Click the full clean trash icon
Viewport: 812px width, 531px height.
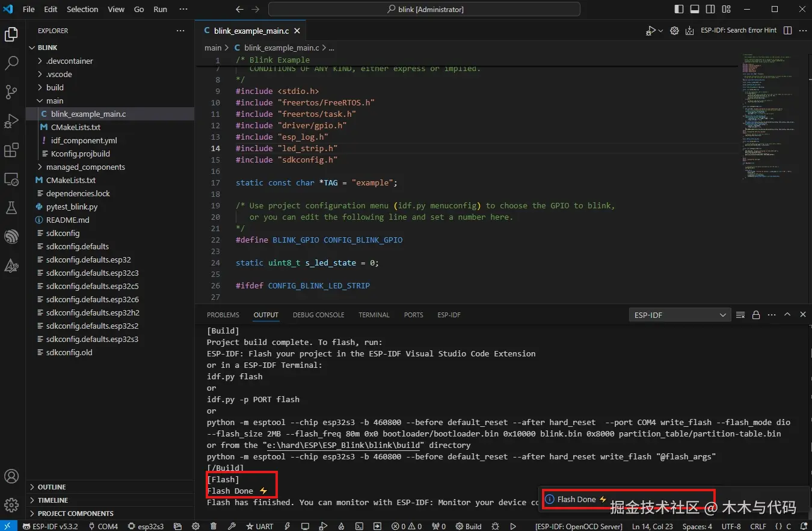click(x=214, y=526)
